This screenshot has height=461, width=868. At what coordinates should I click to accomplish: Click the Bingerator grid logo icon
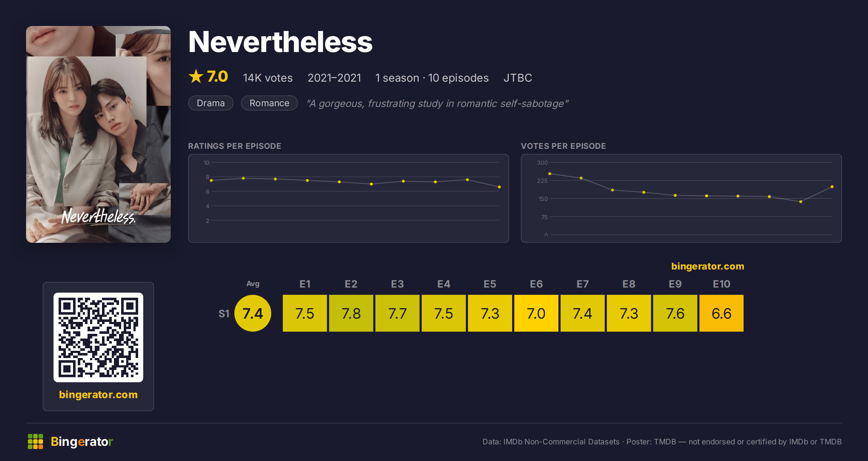35,441
